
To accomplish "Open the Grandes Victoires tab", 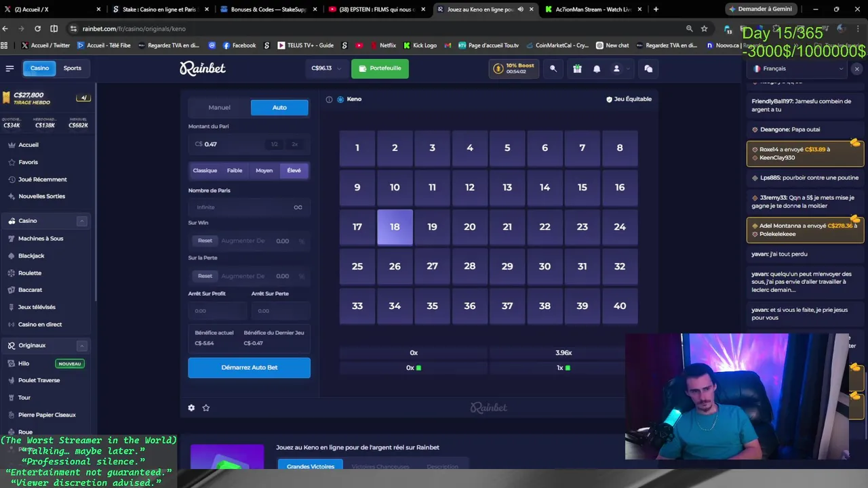I will pos(310,466).
